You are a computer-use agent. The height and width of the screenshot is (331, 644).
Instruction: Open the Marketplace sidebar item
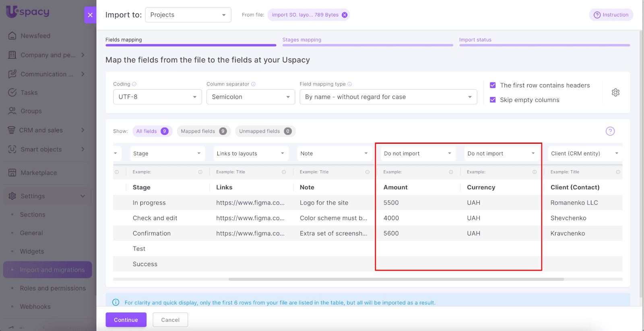(39, 173)
